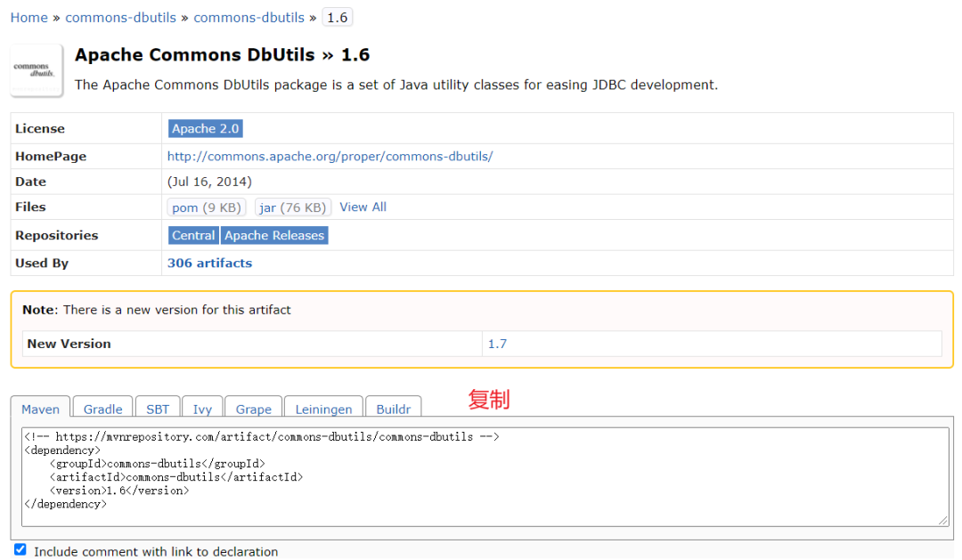Click the date text (Jul 16, 2014)
Screen dimensions: 962x560
click(x=209, y=183)
